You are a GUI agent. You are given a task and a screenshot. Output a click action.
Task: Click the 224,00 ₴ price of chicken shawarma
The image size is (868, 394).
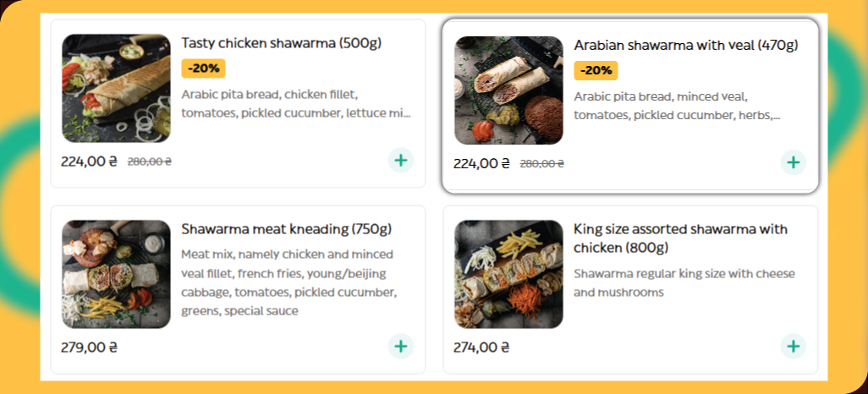(x=89, y=161)
